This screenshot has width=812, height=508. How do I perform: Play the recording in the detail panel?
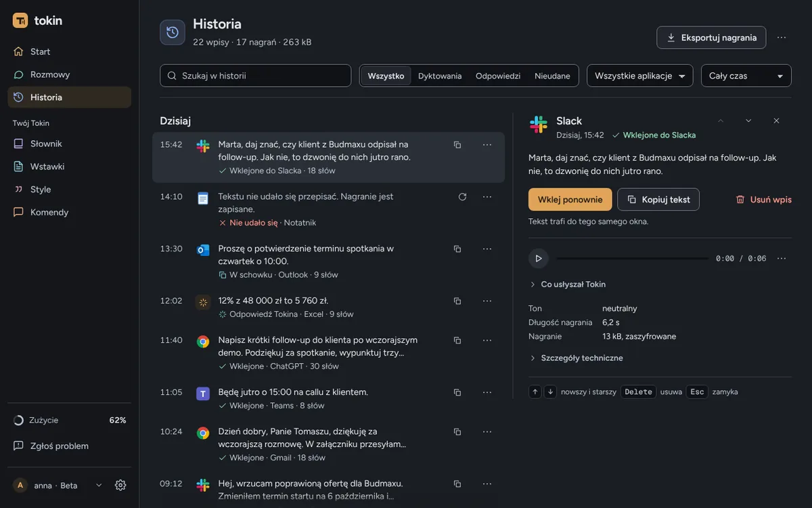pos(539,258)
